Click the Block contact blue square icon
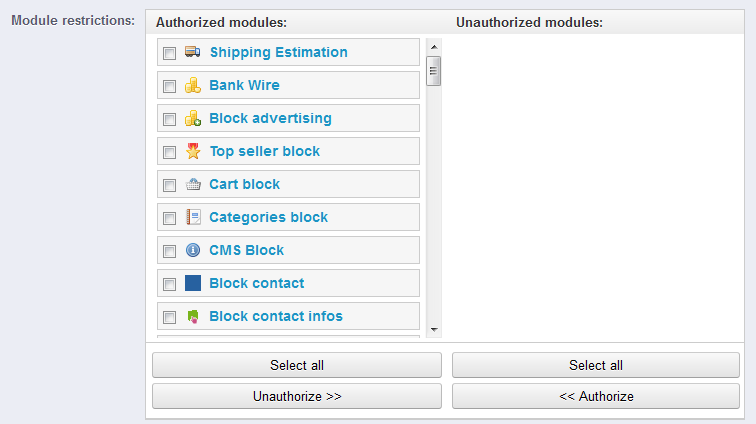Screen dimensions: 756x424 pos(193,283)
